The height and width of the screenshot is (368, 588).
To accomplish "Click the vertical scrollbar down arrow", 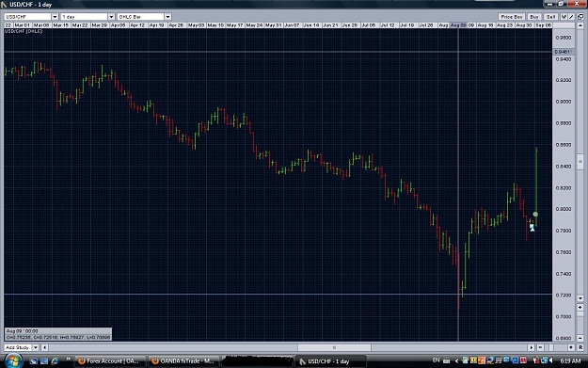I will [x=580, y=298].
